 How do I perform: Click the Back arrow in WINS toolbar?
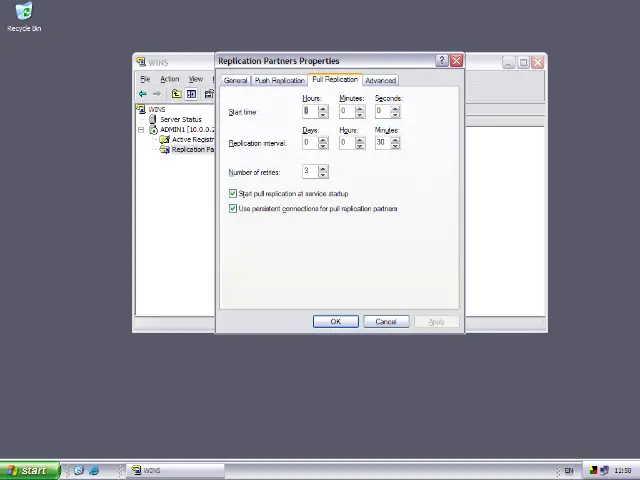pyautogui.click(x=143, y=94)
